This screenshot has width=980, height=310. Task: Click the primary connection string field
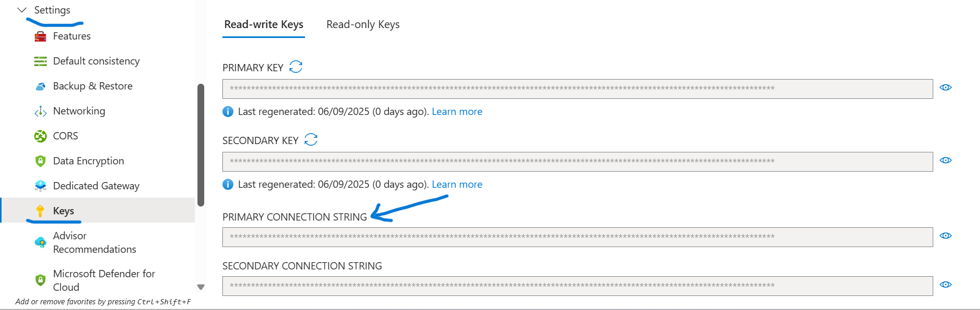[x=577, y=237]
